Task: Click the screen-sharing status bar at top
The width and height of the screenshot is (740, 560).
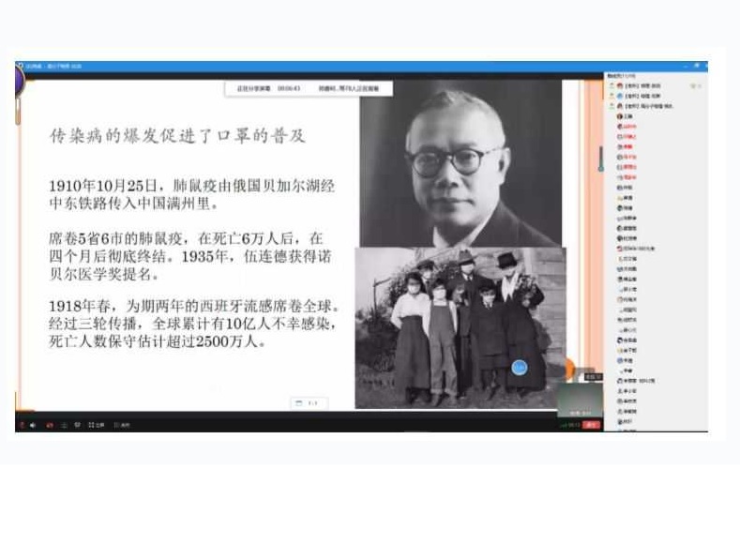Action: pyautogui.click(x=308, y=88)
